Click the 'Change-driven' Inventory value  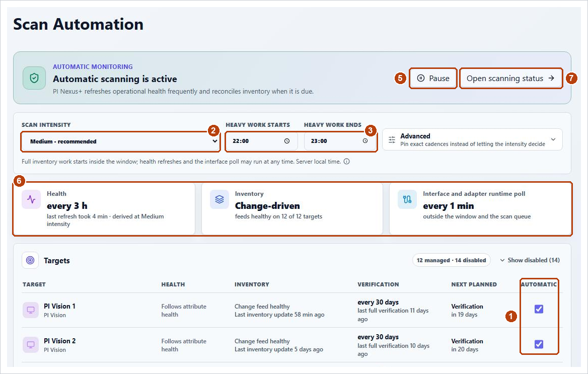[267, 206]
